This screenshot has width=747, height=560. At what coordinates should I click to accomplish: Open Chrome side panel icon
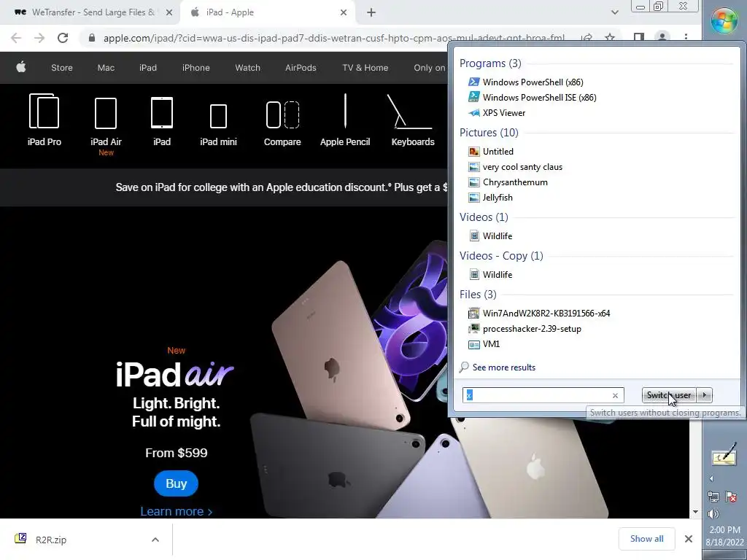tap(639, 38)
